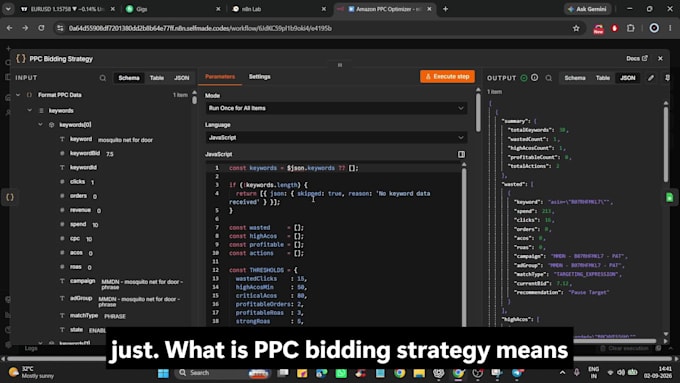This screenshot has width=680, height=383.
Task: Search the input panel data
Action: tap(103, 78)
